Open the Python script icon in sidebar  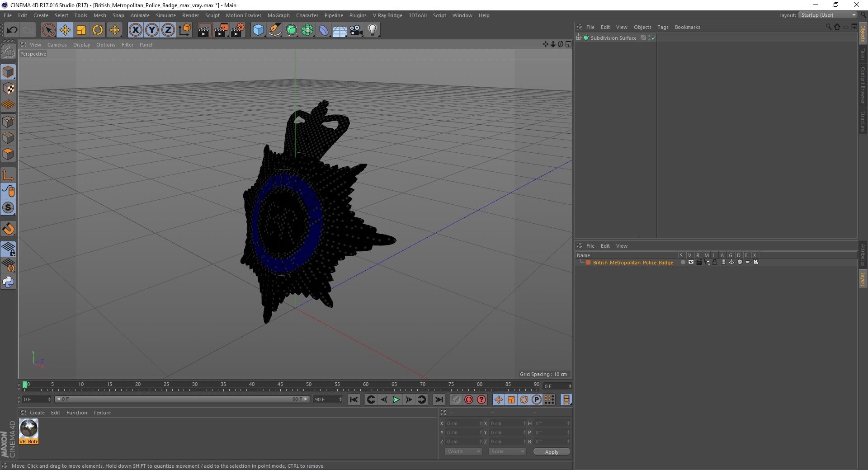[8, 282]
